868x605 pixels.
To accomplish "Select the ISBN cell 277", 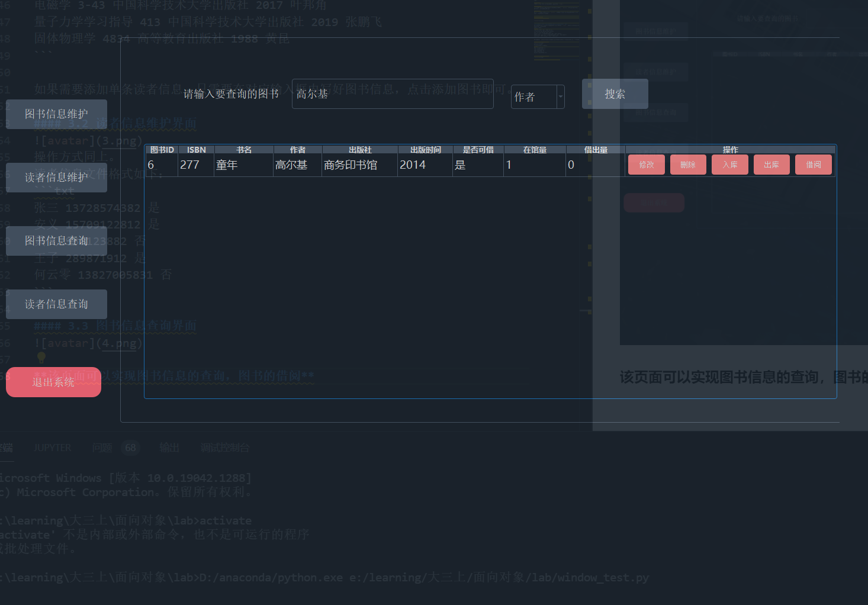I will 196,165.
